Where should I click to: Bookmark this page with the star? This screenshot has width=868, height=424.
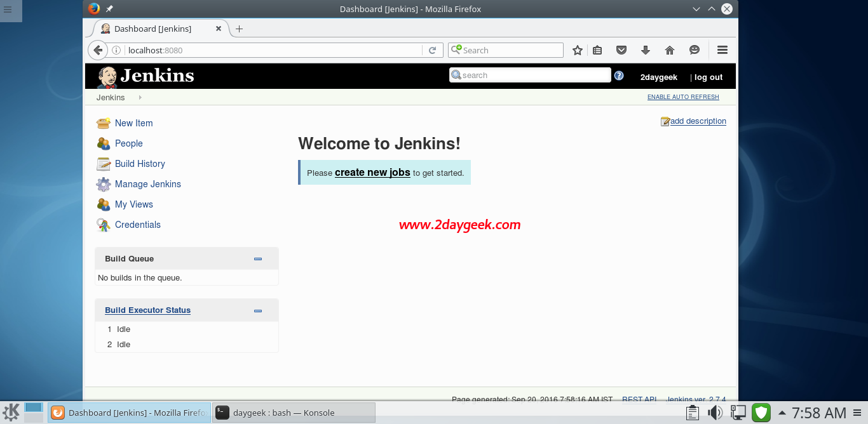578,50
